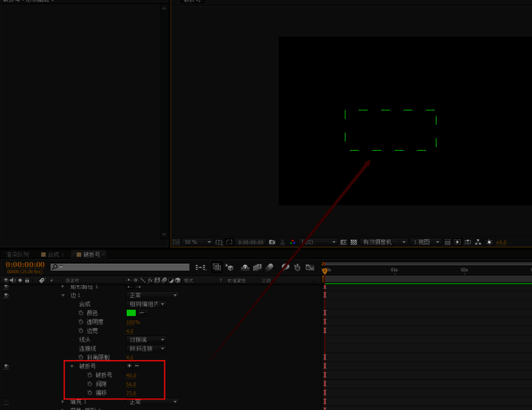This screenshot has width=532, height=410.
Task: Click the draft 3D cube icon
Action: (229, 267)
